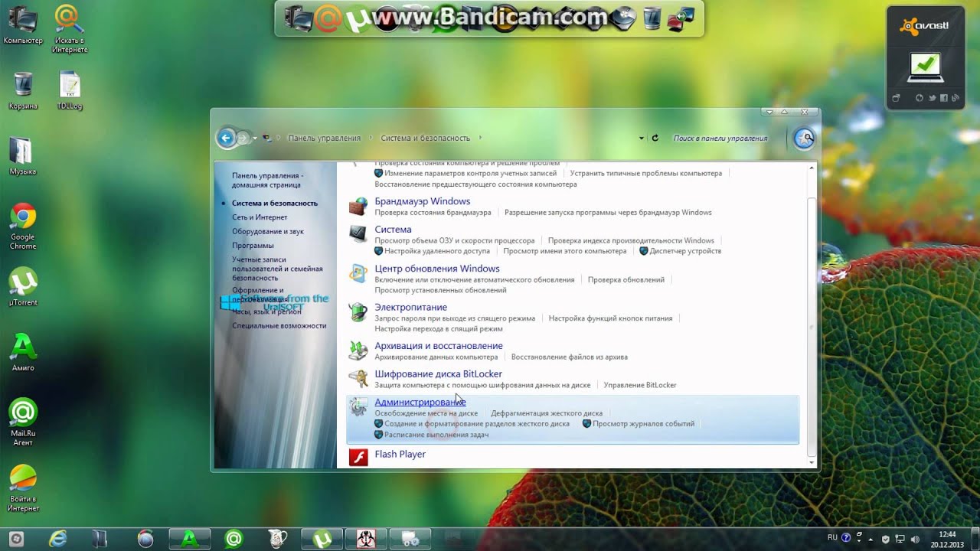Open Центр обновления Windows link

coord(437,269)
